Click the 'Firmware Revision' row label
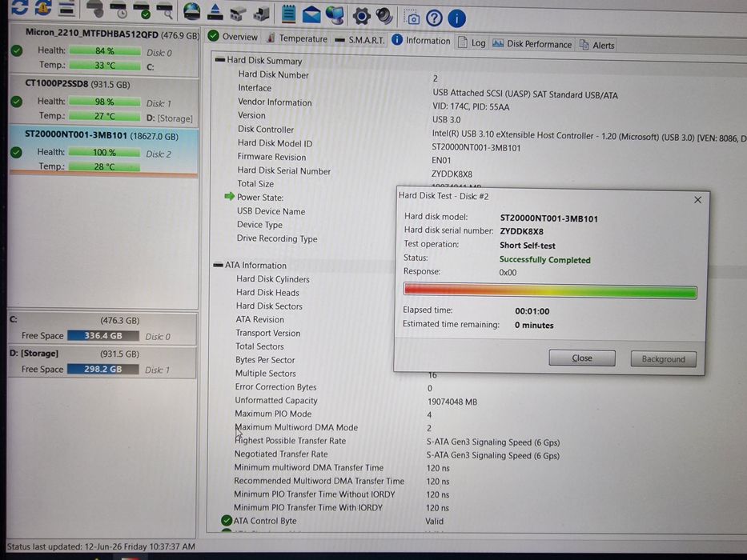This screenshot has width=747, height=560. [271, 157]
